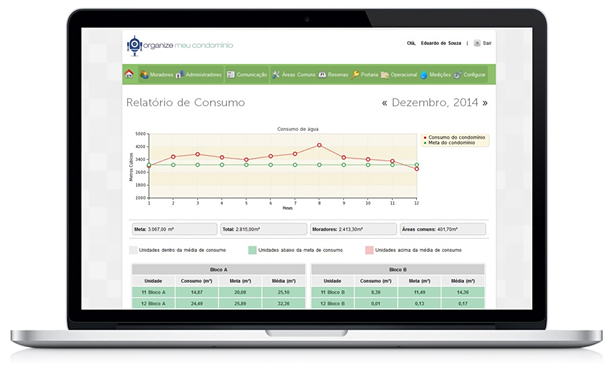This screenshot has width=615, height=365.
Task: Click the chart title Consumo de água
Action: 298,129
